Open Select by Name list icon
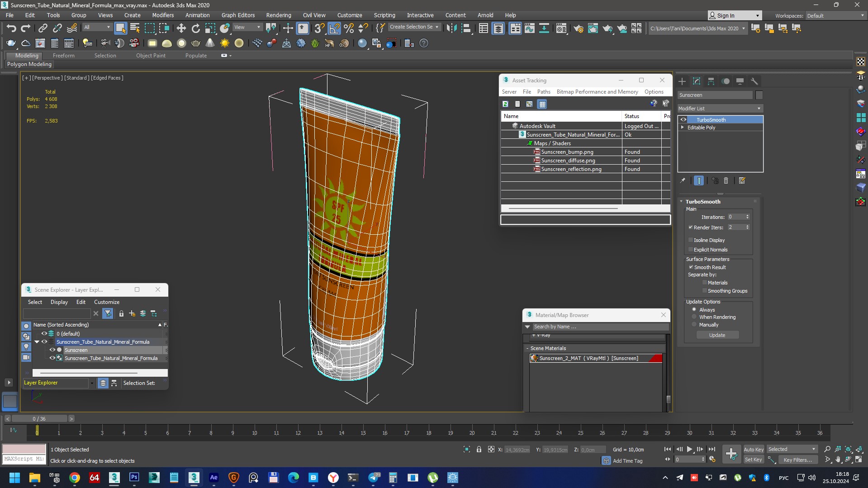Screen dimensions: 868x488 click(135, 28)
